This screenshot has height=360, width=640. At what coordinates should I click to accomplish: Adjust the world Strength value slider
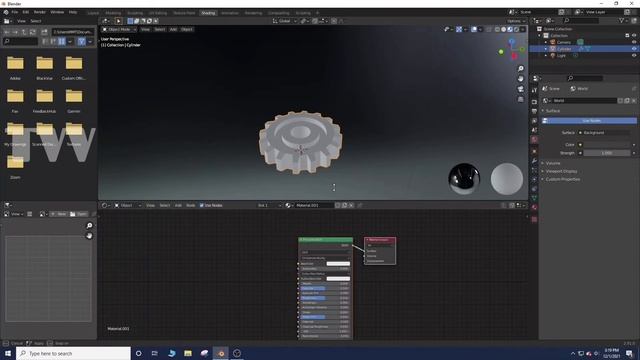(x=607, y=153)
